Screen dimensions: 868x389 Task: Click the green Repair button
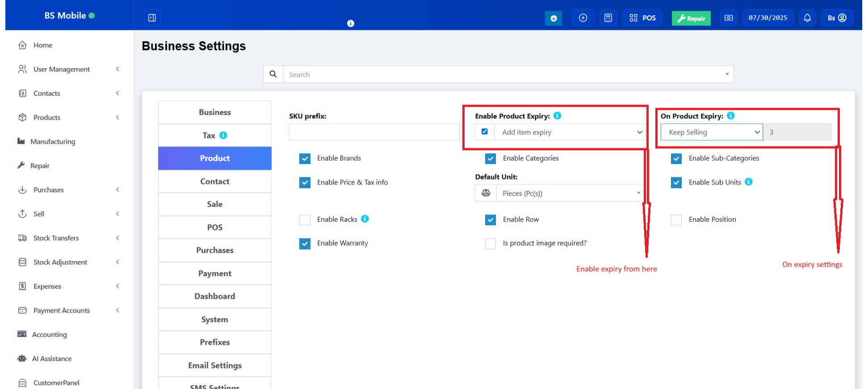(x=691, y=18)
